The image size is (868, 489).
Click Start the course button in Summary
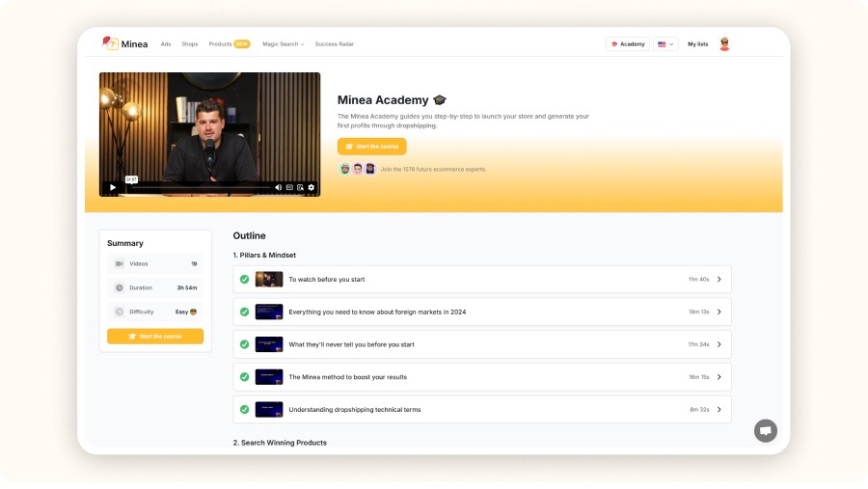point(155,337)
